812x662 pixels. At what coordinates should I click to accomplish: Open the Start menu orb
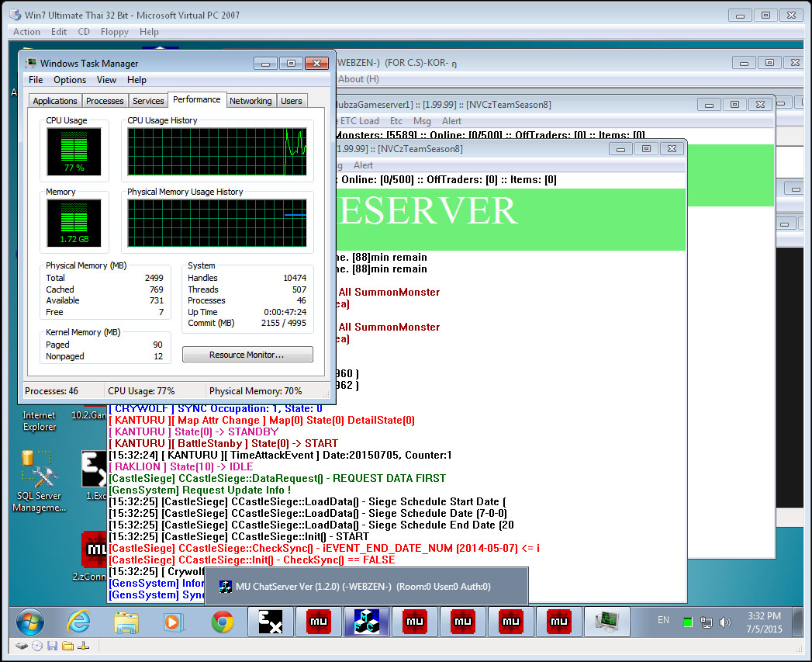tap(30, 622)
